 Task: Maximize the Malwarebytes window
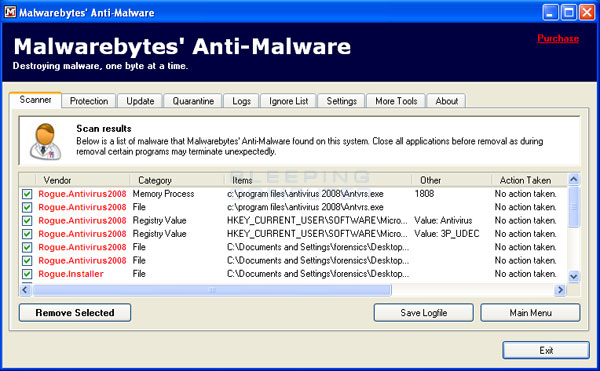point(569,13)
